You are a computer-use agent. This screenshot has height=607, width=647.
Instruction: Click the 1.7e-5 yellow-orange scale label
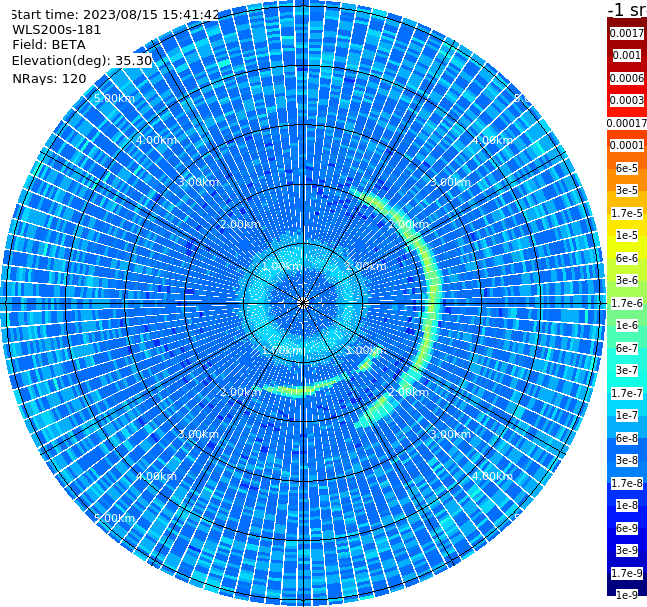(626, 213)
